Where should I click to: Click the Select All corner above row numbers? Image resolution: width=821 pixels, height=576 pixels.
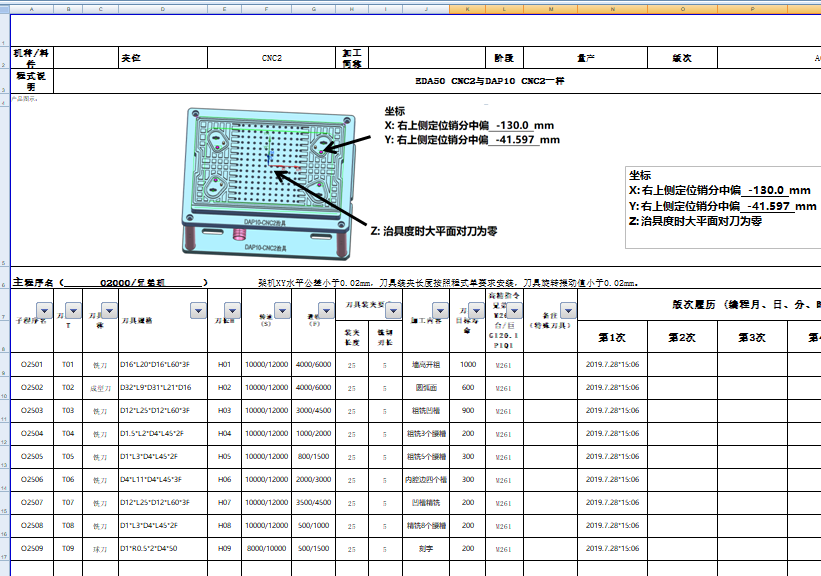click(4, 8)
